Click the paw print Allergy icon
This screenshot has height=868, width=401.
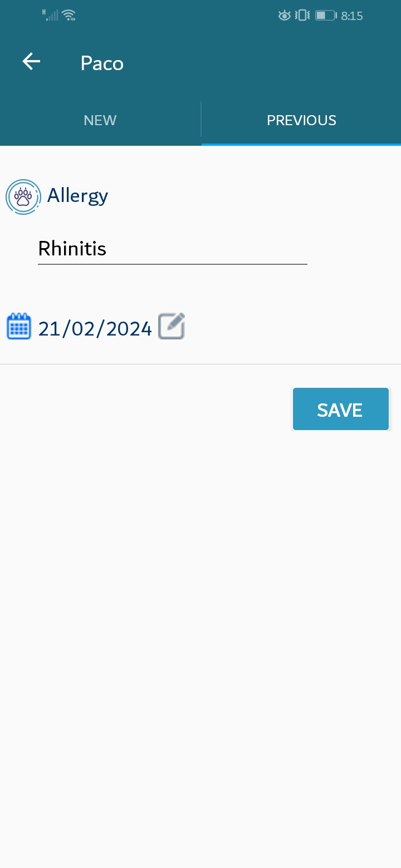(x=23, y=197)
